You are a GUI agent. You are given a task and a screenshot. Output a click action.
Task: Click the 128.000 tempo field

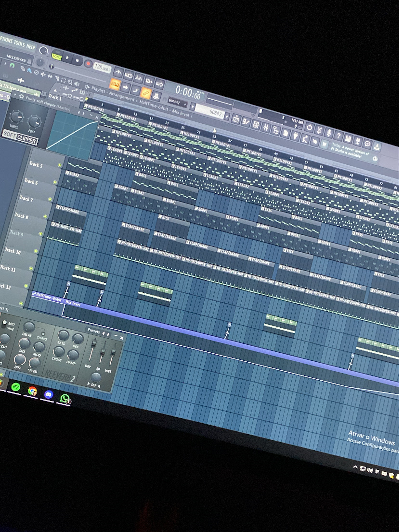click(102, 68)
